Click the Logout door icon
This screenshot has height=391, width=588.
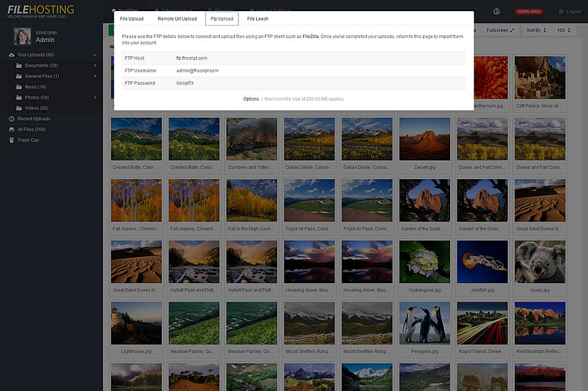(561, 12)
